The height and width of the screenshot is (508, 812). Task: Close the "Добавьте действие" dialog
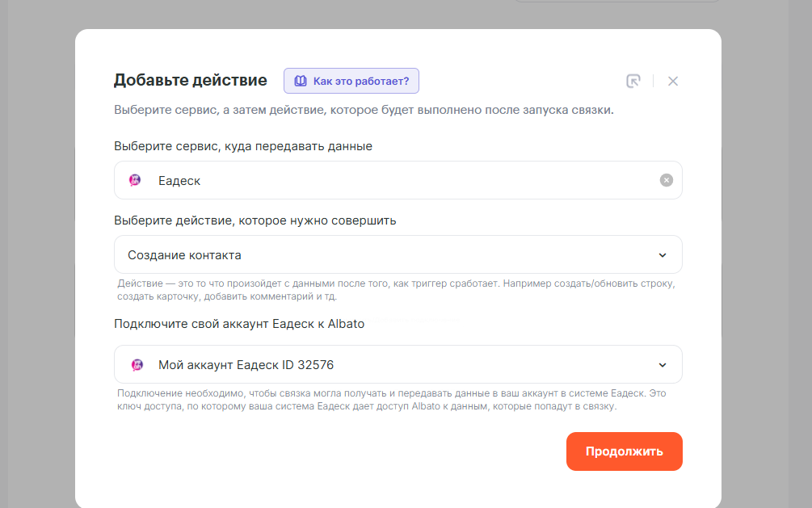(673, 81)
